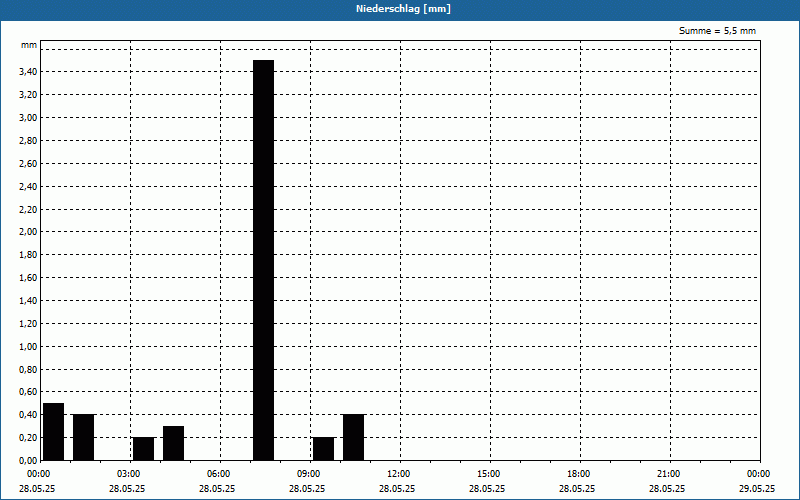The width and height of the screenshot is (800, 500).
Task: Click the y-axis value 1,80
Action: [x=28, y=255]
